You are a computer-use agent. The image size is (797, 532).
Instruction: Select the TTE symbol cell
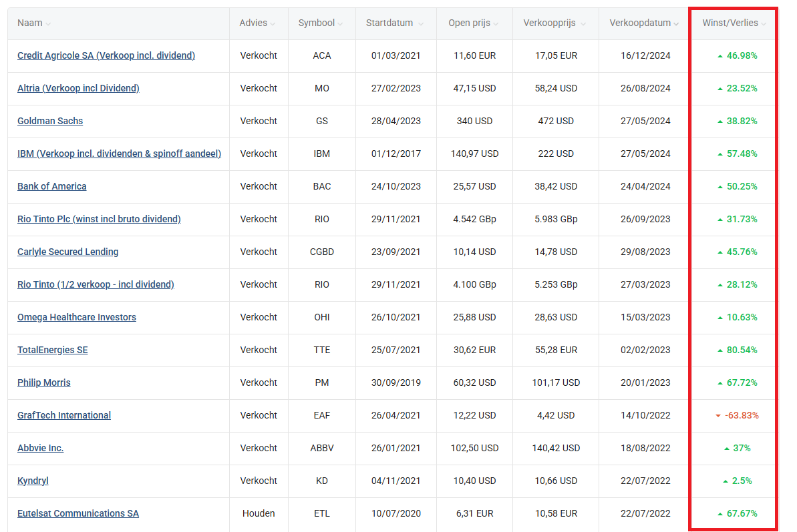click(x=322, y=350)
